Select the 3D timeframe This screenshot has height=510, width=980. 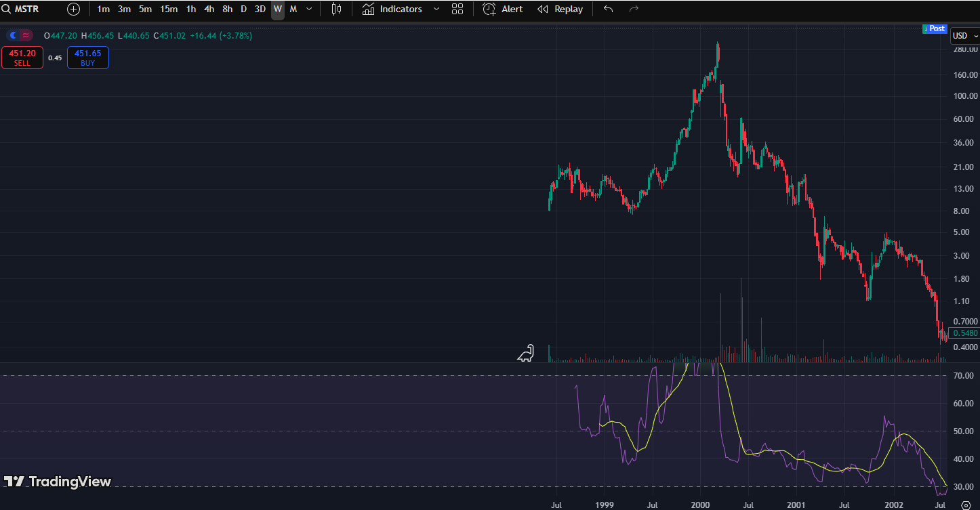point(260,9)
